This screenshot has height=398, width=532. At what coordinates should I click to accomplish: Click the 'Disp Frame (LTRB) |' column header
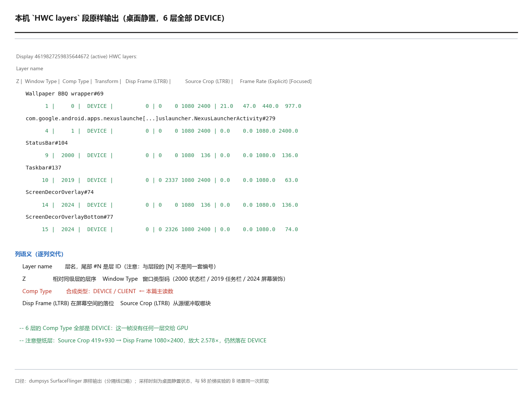click(x=148, y=81)
